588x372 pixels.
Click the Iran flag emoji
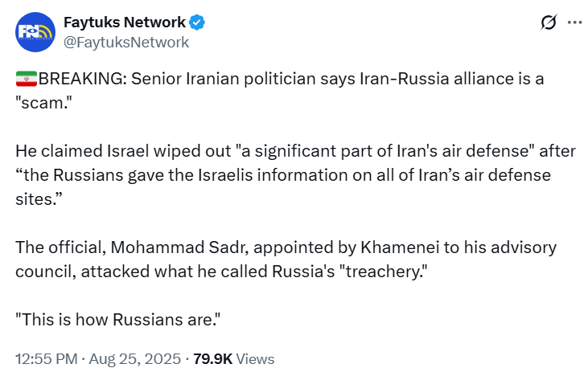coord(27,79)
